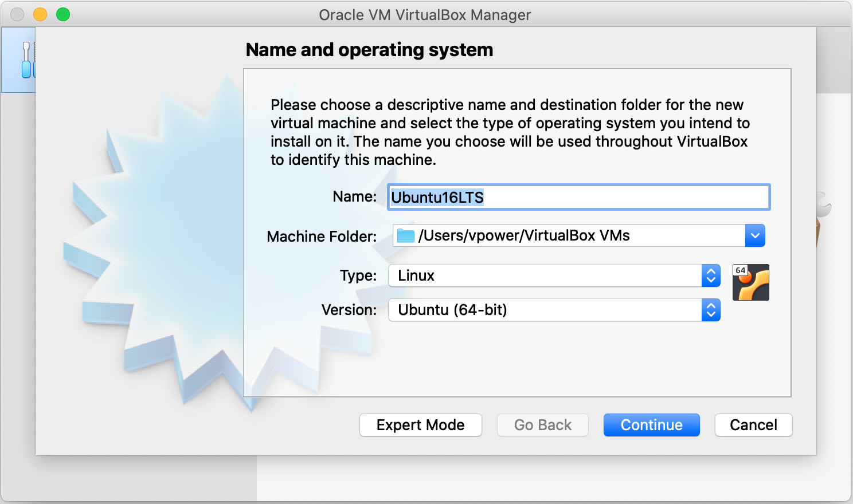This screenshot has height=504, width=853.
Task: Open the Machine Folder dropdown arrow
Action: (755, 235)
